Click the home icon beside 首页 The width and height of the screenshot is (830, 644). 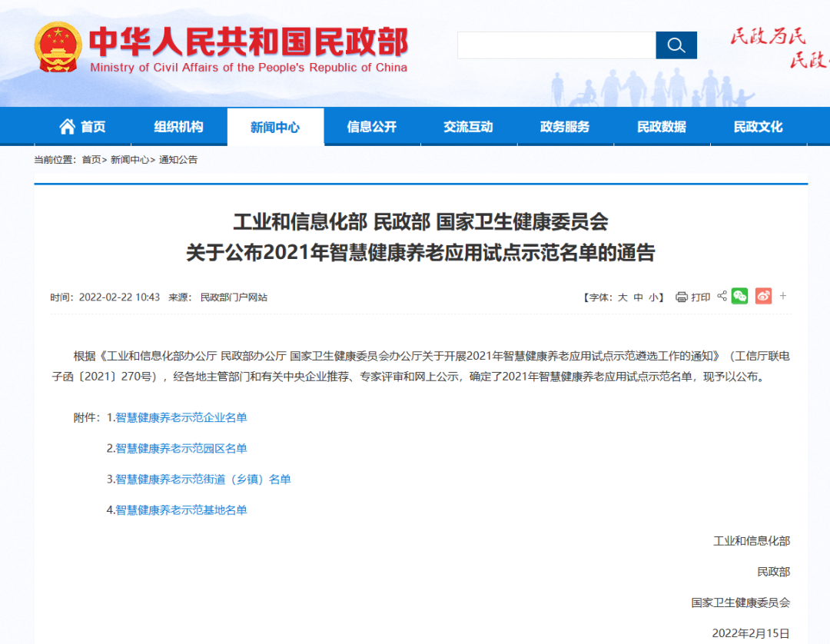[x=67, y=127]
